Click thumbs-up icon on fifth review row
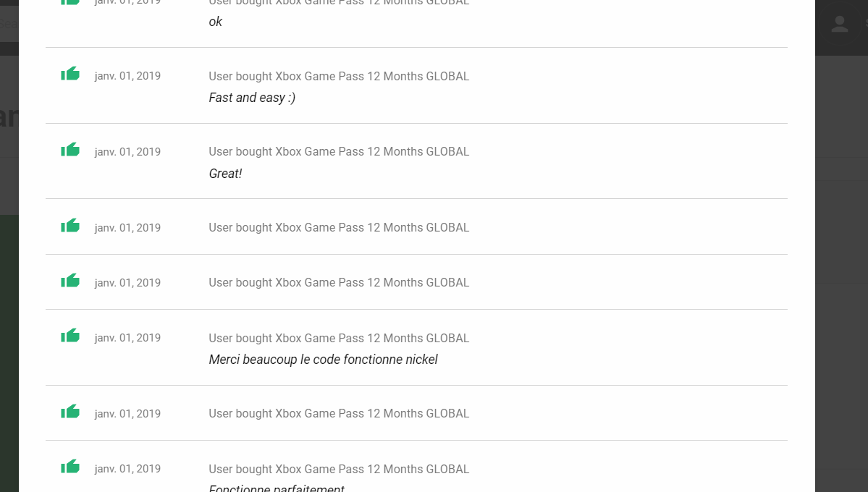This screenshot has height=492, width=868. (70, 281)
